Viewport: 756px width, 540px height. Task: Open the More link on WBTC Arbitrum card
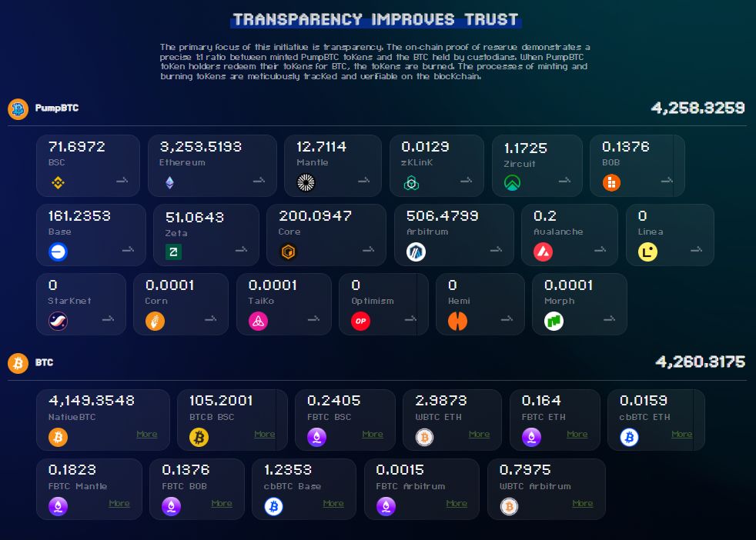tap(582, 503)
